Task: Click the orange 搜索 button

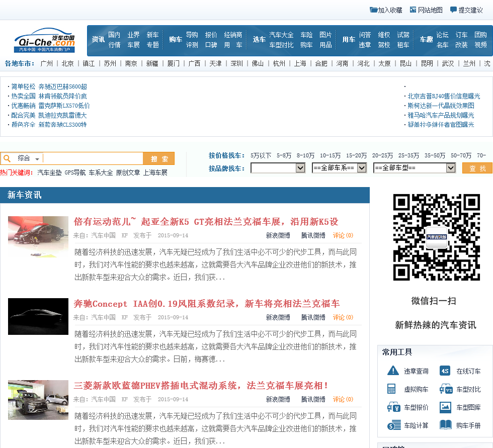Action: [159, 158]
